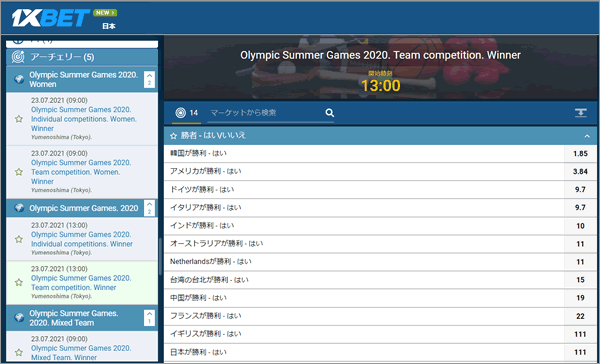
Task: Favorite the Individual competitions. Winner event at 13:00
Action: click(x=19, y=239)
